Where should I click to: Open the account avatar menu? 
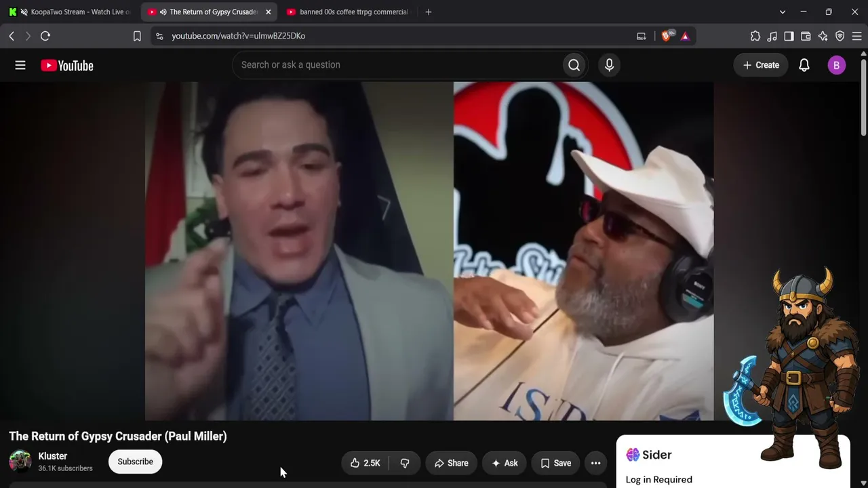point(837,65)
